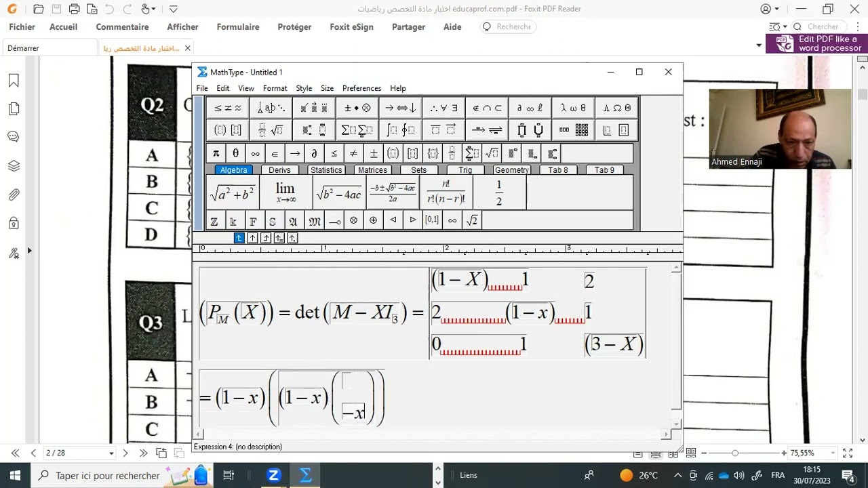
Task: Expand Foxit quick access toolbar customization arrow
Action: coord(174,9)
